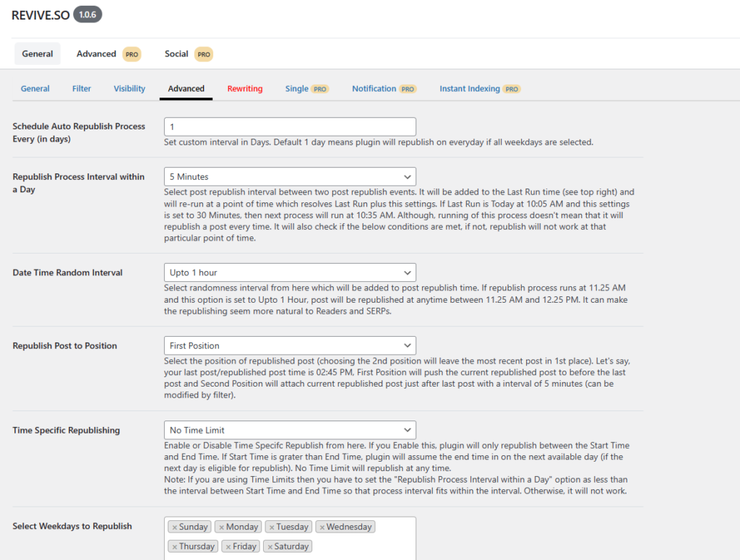Click the 'Date Time Random Interval' label
Viewport: 740px width, 560px height.
point(67,272)
